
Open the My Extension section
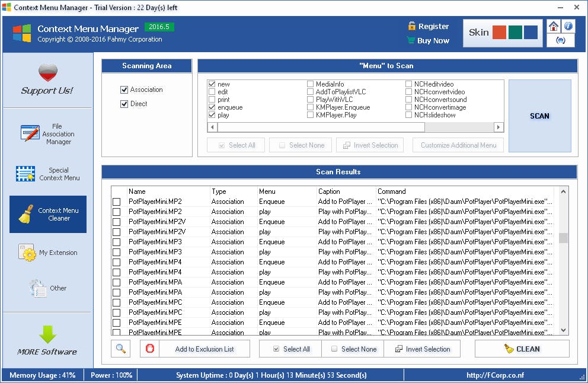[47, 253]
